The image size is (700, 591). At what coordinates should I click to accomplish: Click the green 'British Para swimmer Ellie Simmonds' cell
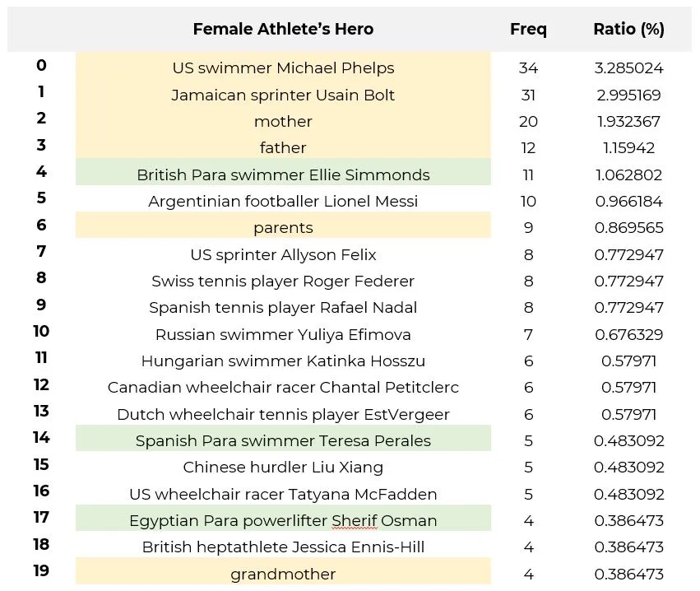(x=283, y=175)
